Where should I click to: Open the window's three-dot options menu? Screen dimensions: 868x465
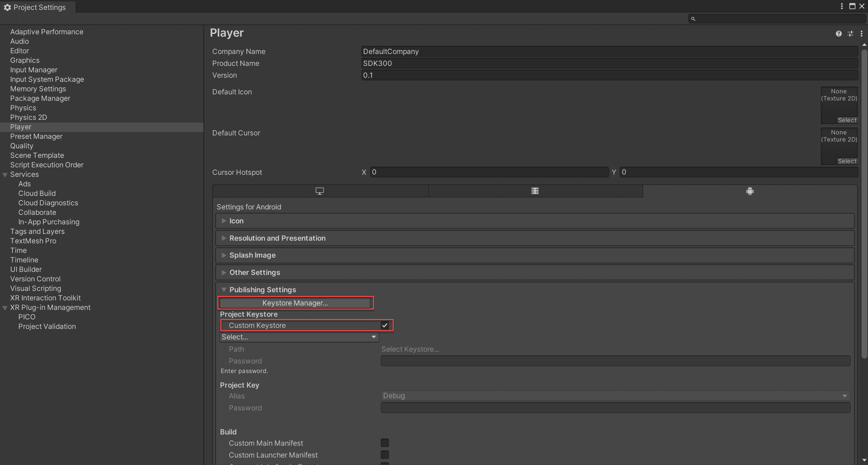842,6
